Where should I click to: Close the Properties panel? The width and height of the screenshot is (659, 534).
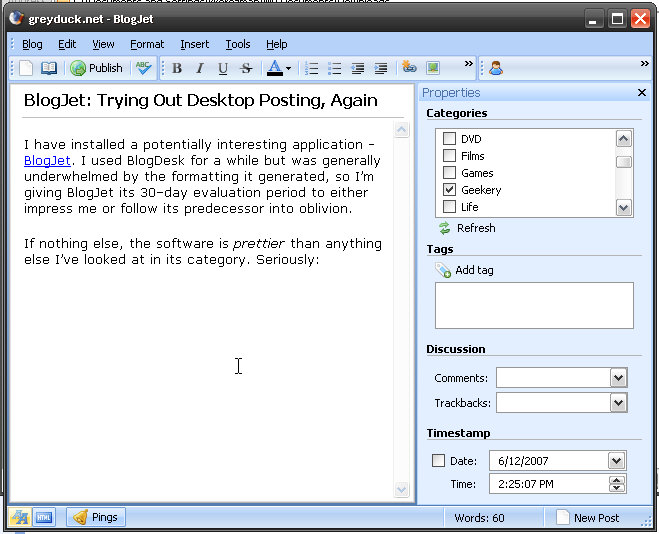coord(642,92)
